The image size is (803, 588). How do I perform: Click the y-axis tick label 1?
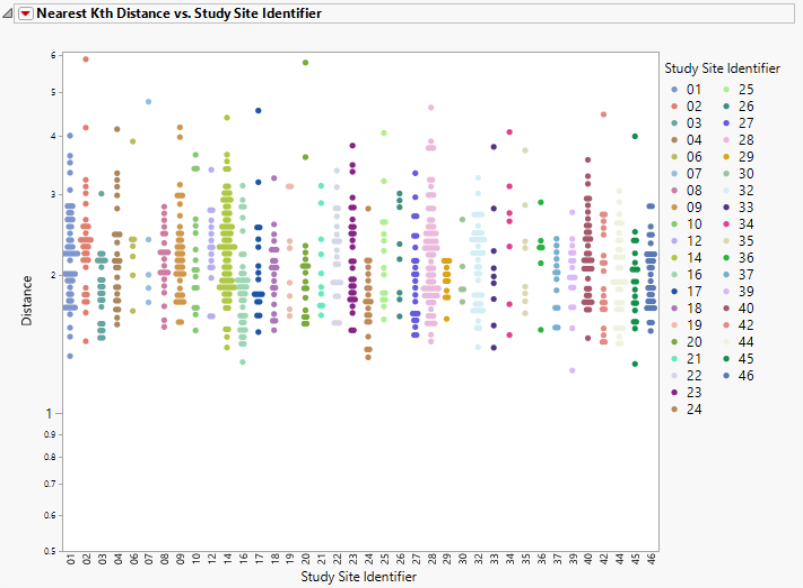click(x=49, y=413)
